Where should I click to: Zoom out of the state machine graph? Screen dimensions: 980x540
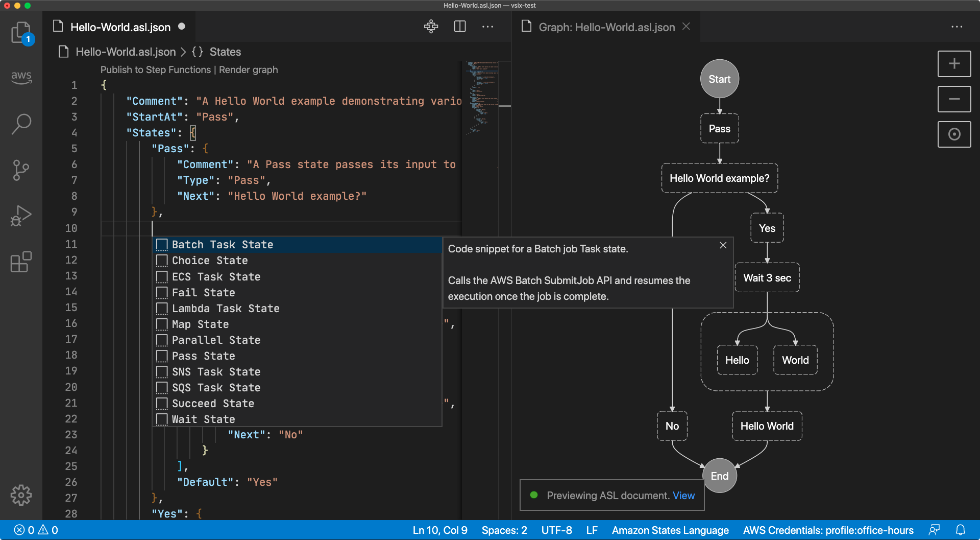click(953, 99)
